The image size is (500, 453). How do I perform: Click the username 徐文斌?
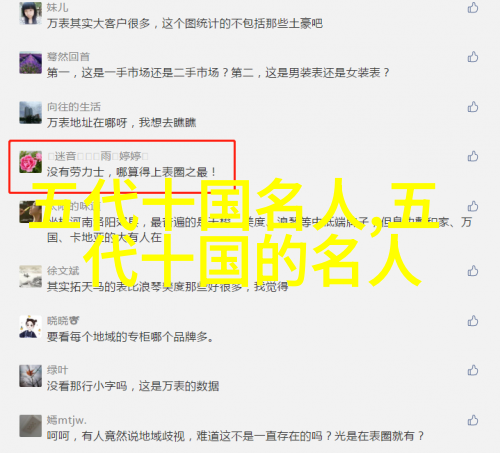tap(63, 271)
